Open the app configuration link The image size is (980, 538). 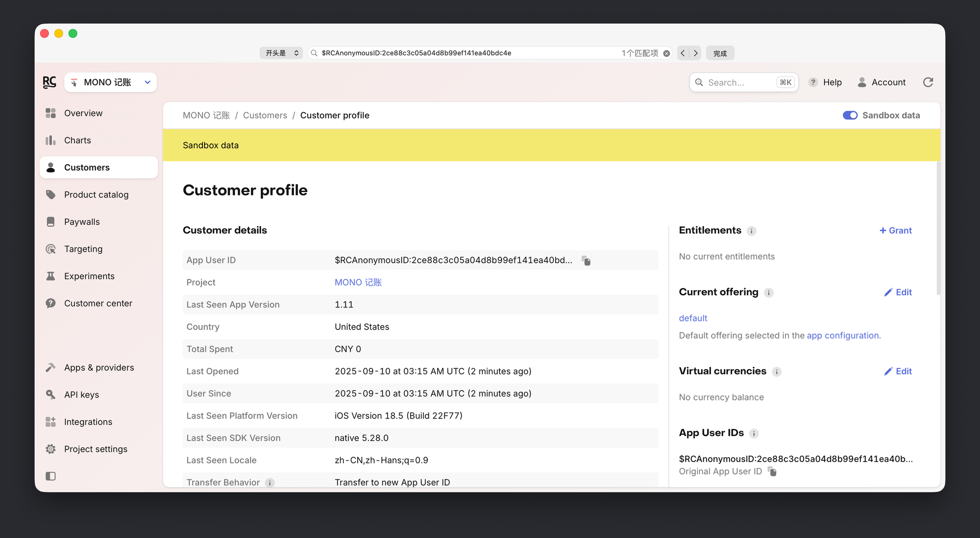(x=842, y=336)
